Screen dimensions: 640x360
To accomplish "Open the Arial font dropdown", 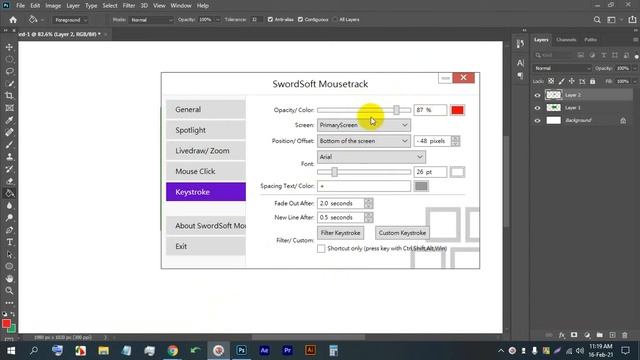I will (x=371, y=157).
